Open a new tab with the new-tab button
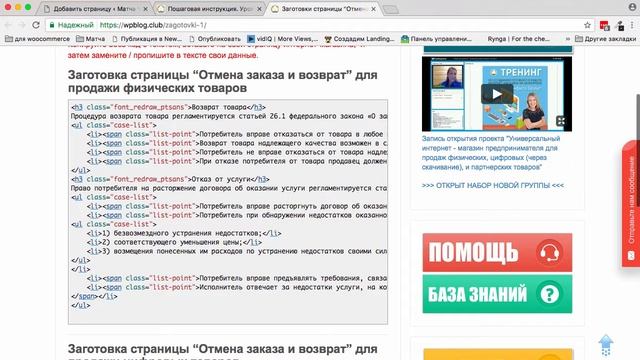This screenshot has height=360, width=640. (x=391, y=9)
